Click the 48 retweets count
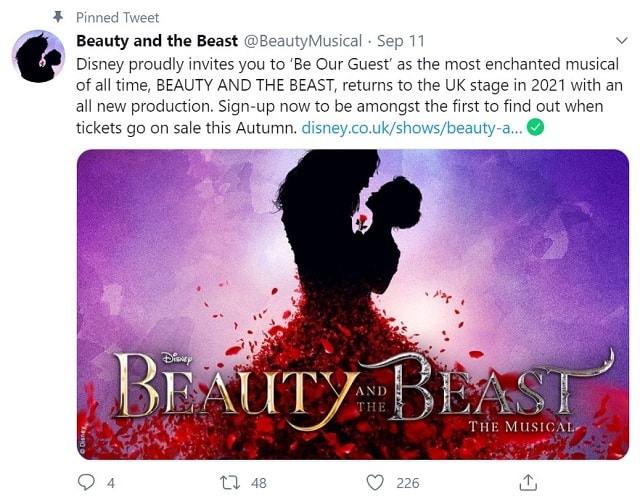Screen dimensions: 640x499 click(259, 483)
